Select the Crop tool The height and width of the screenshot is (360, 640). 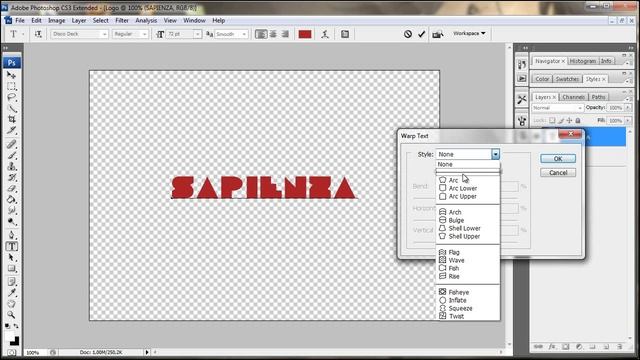(x=11, y=119)
